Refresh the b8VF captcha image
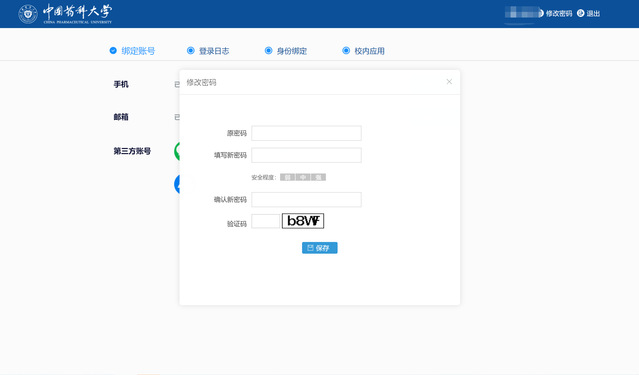 [x=303, y=221]
